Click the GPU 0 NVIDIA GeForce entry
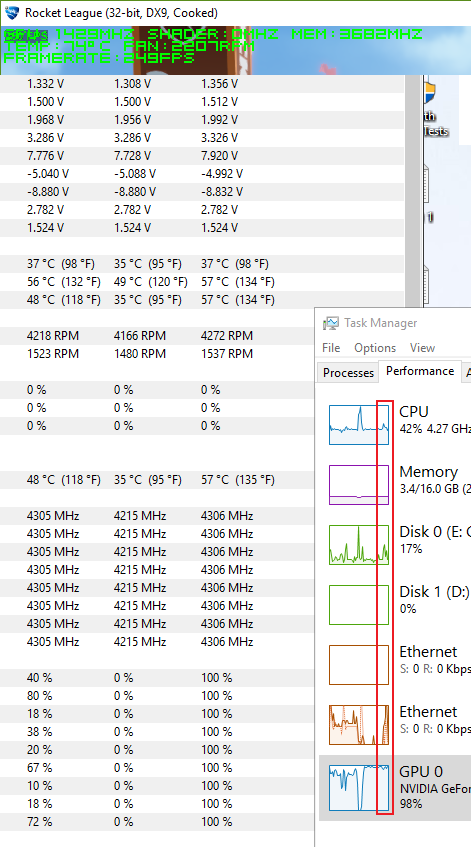Viewport: 471px width, 850px height. click(x=435, y=787)
